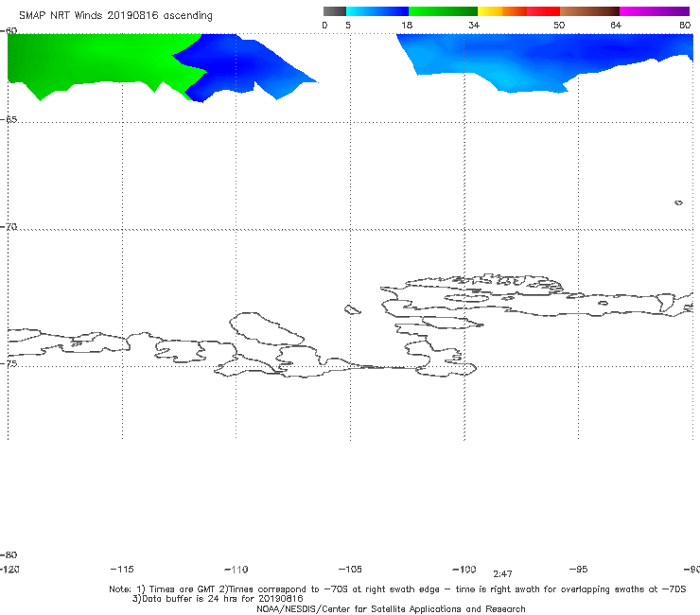The image size is (700, 615).
Task: Click the latitude label '-75'
Action: (9, 364)
